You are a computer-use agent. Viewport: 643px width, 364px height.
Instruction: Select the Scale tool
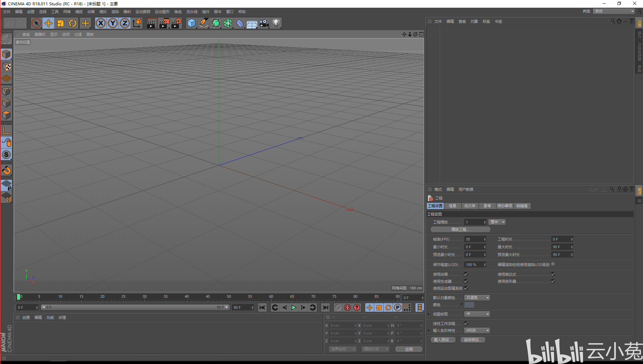[61, 23]
